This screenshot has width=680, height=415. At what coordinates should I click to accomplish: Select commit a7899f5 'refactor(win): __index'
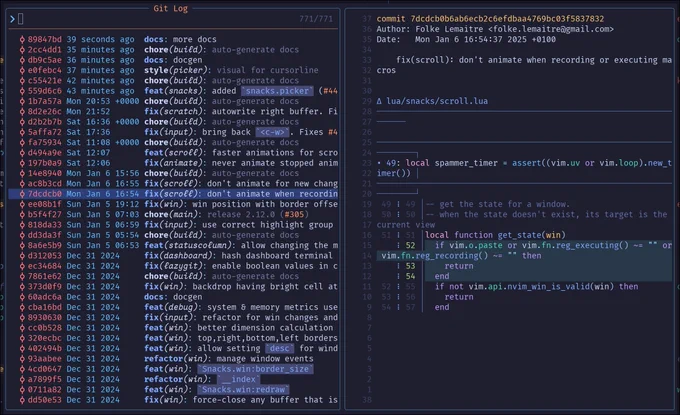173,379
